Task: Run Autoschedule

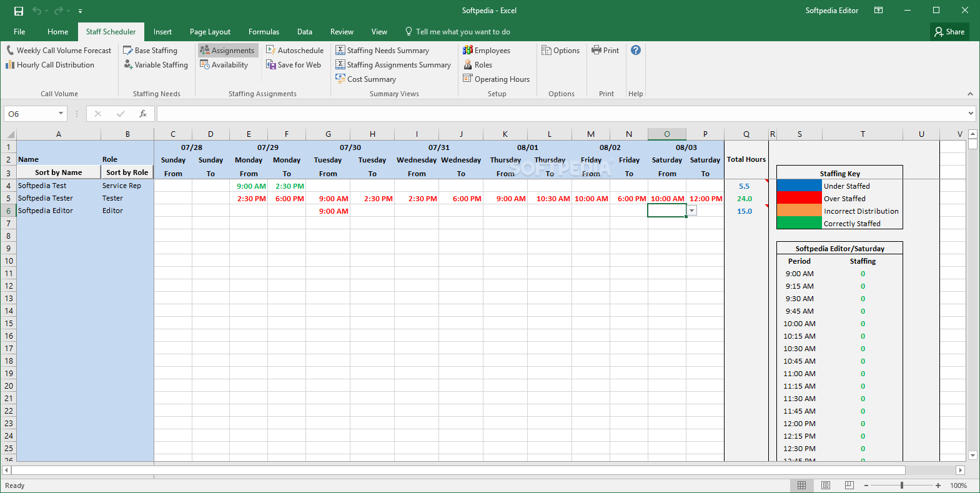Action: [x=295, y=51]
